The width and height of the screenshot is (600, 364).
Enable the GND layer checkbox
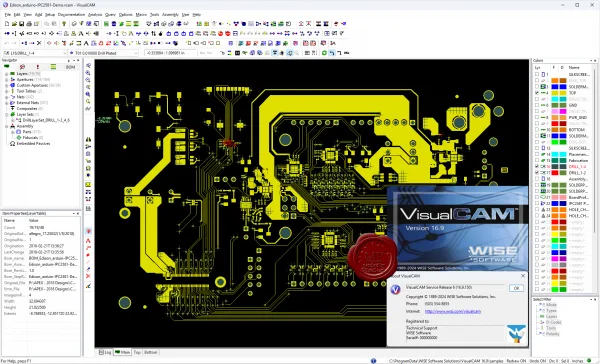(x=537, y=105)
